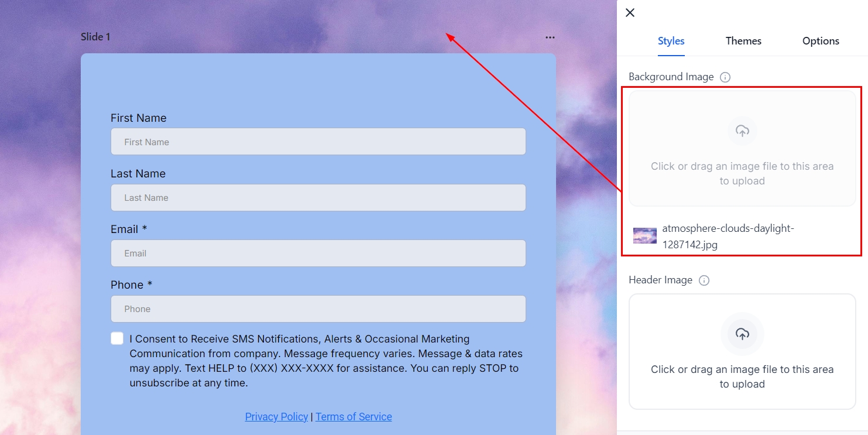The height and width of the screenshot is (435, 868).
Task: Click the Background Image info icon
Action: [725, 77]
